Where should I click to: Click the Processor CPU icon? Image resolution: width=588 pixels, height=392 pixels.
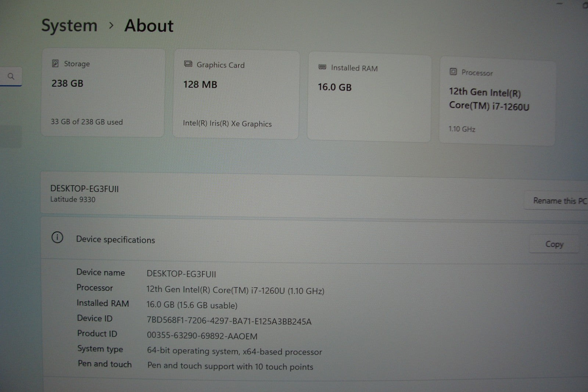tap(453, 72)
